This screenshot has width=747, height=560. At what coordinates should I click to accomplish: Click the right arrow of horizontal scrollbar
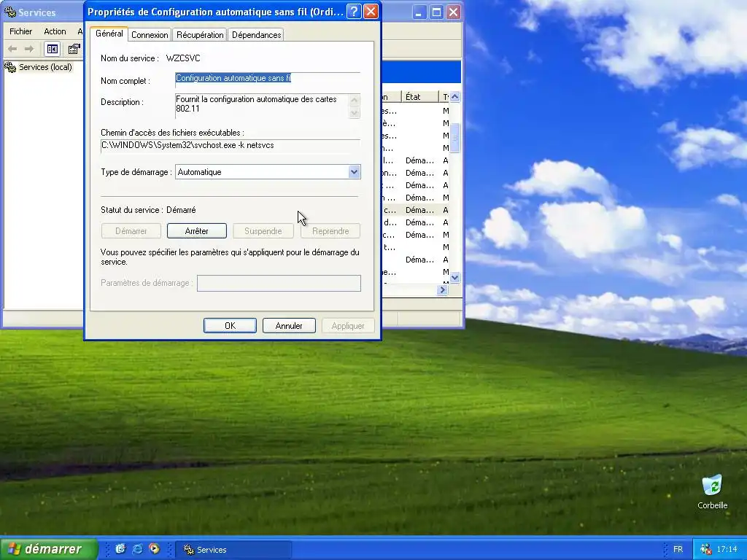point(443,289)
